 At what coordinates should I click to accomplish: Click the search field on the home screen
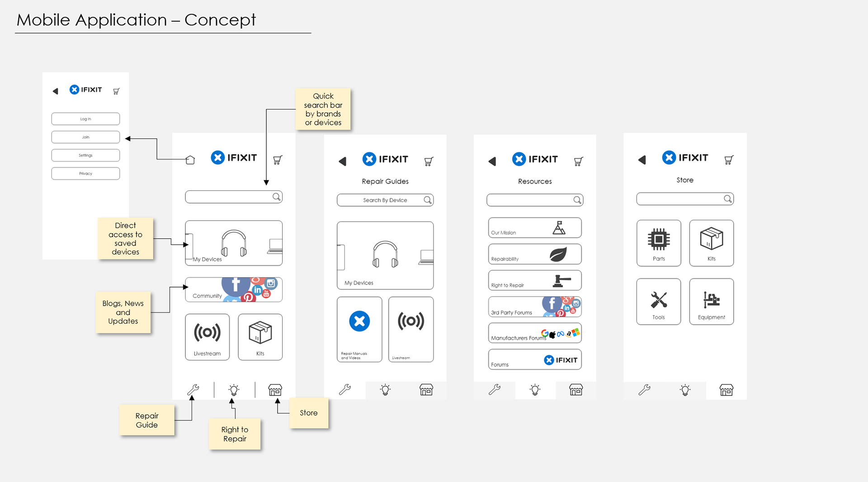point(234,197)
